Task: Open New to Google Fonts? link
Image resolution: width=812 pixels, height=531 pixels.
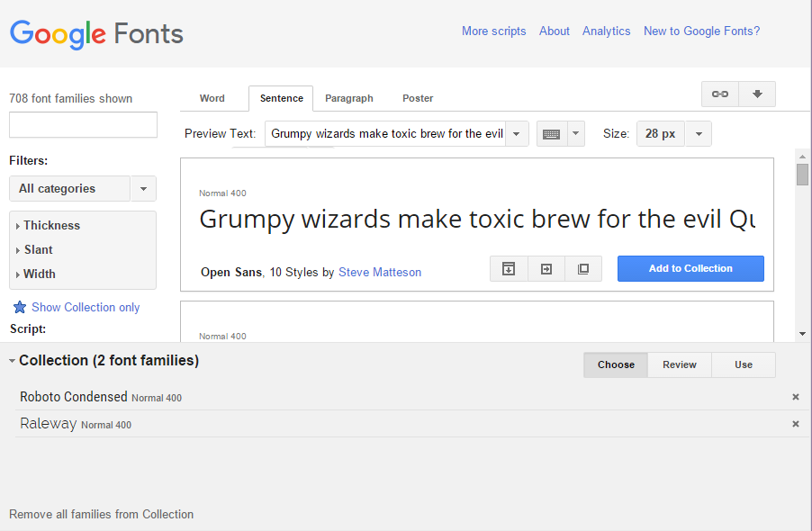Action: pyautogui.click(x=701, y=31)
